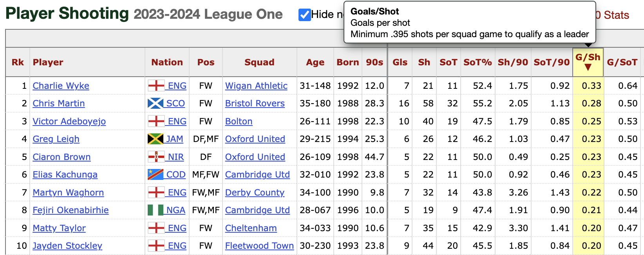Click DR Congo flag beside COD
Screen dimensions: 644x255
point(156,174)
